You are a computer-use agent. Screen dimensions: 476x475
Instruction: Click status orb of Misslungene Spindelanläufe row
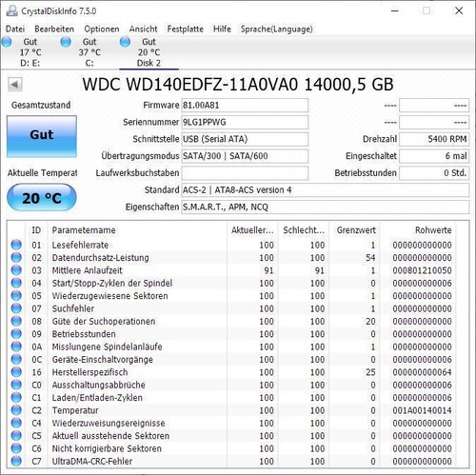(x=16, y=346)
